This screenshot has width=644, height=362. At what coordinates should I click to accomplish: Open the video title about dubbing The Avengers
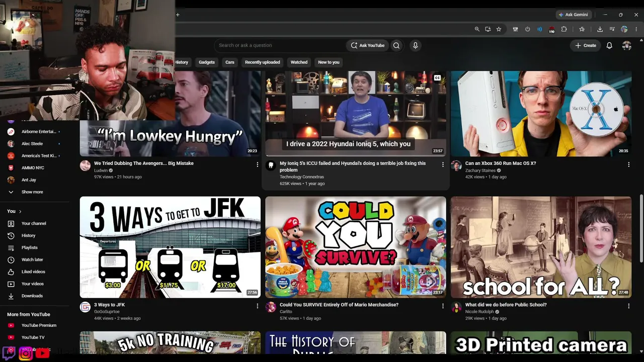tap(144, 163)
